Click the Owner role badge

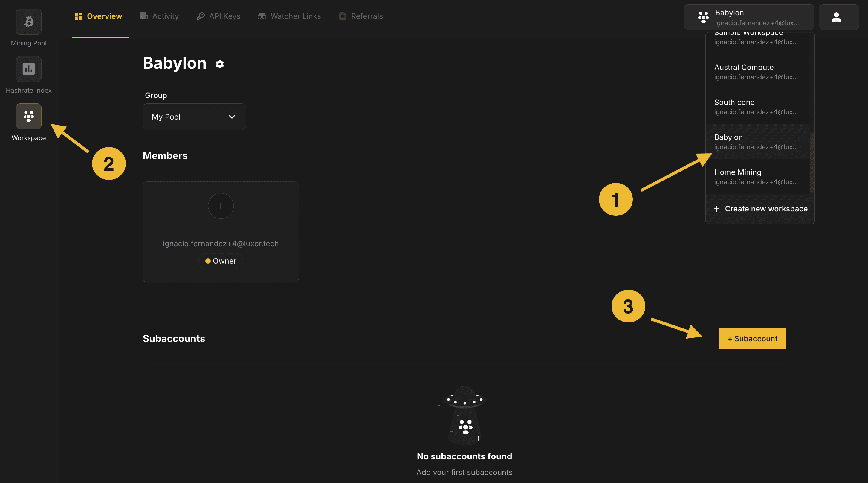(x=221, y=261)
